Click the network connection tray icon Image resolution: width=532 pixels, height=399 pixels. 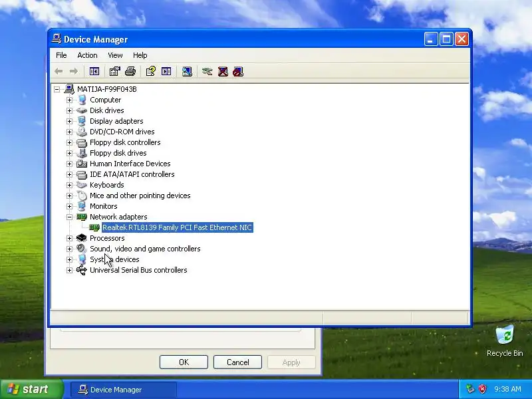(470, 389)
